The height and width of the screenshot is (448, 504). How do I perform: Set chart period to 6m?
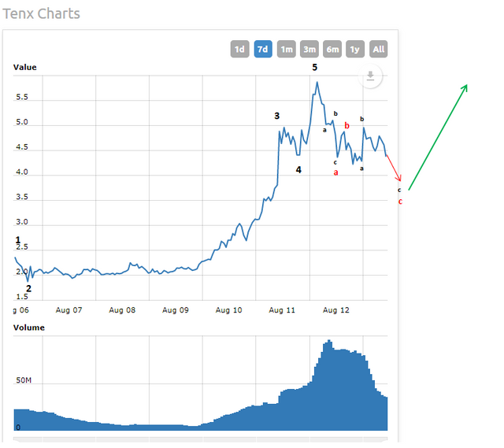coord(332,49)
